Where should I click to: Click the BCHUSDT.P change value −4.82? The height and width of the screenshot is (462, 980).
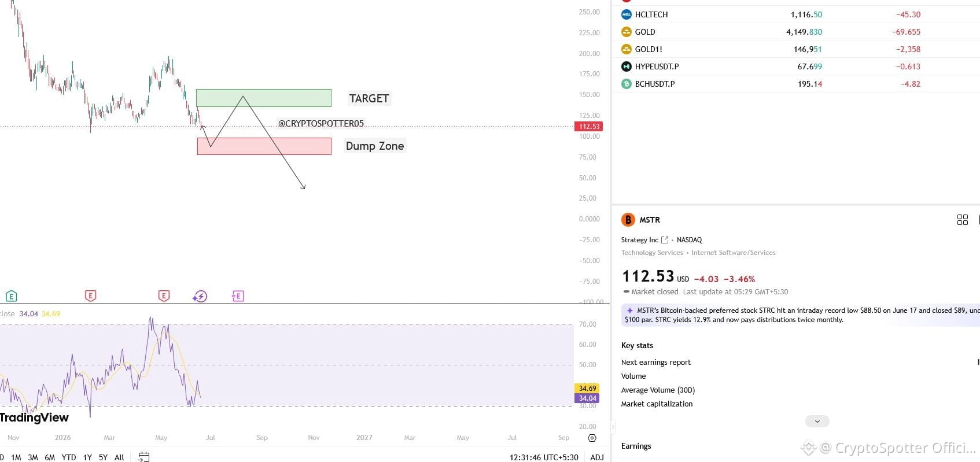click(911, 84)
